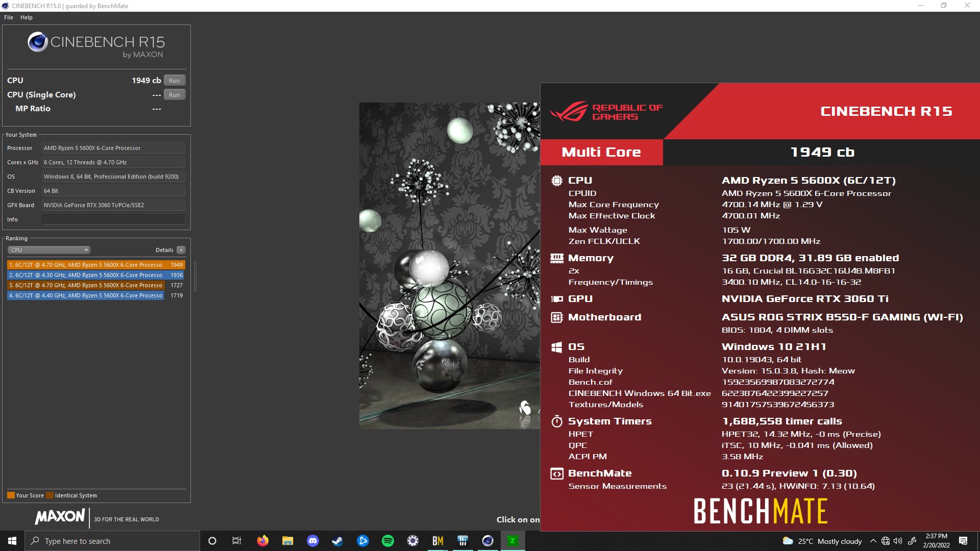Open the pen workspace tray icon
Viewport: 980px width, 551px height.
tap(912, 541)
